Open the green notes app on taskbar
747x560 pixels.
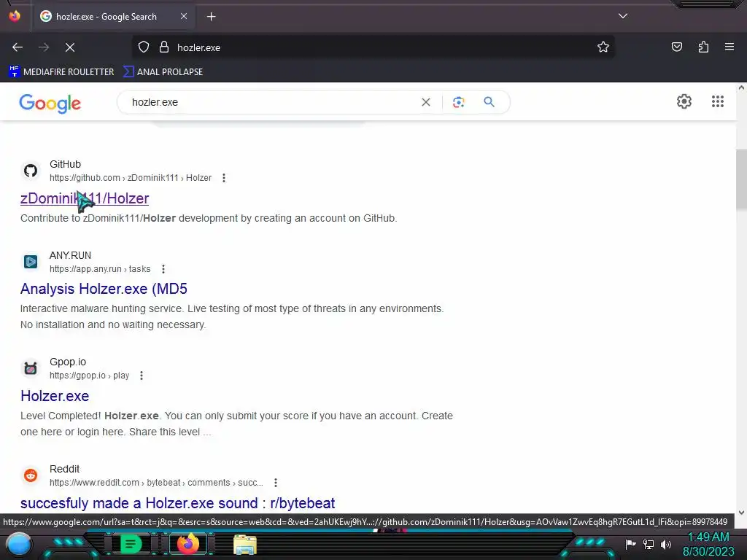130,544
